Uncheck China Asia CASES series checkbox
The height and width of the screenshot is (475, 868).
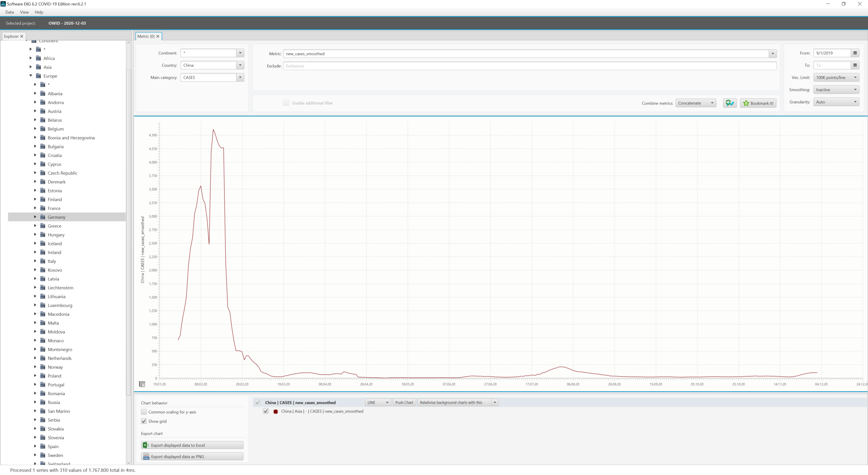pyautogui.click(x=266, y=411)
